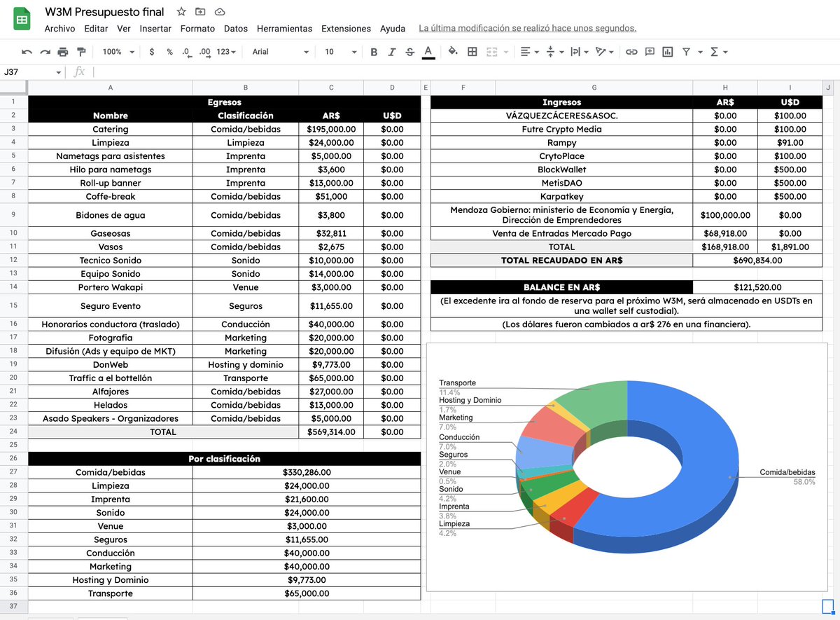840x620 pixels.
Task: Open the Editar menu
Action: pos(96,29)
